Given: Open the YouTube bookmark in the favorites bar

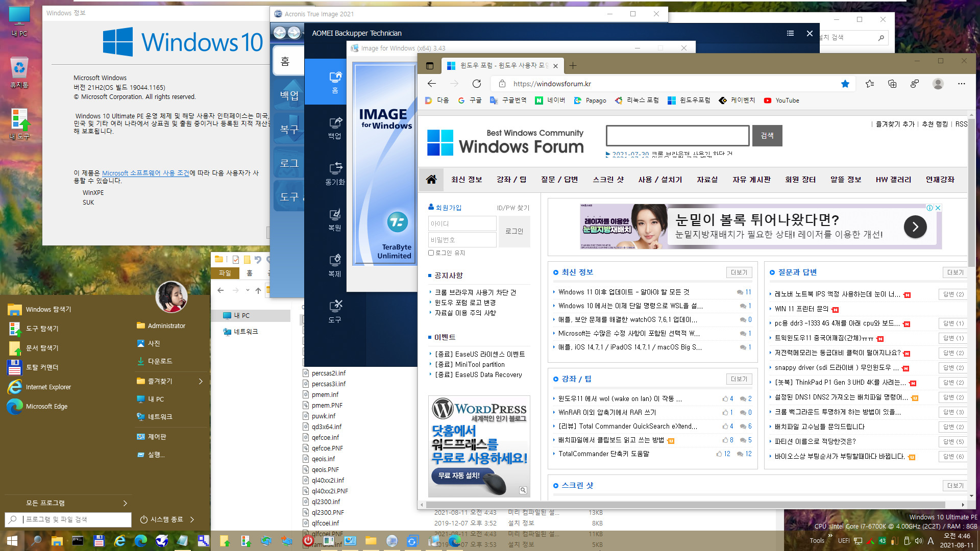Looking at the screenshot, I should click(781, 101).
